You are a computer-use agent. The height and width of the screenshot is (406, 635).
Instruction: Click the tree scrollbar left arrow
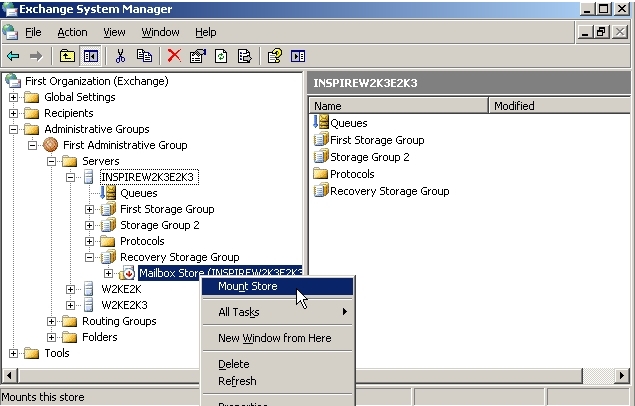[x=9, y=376]
